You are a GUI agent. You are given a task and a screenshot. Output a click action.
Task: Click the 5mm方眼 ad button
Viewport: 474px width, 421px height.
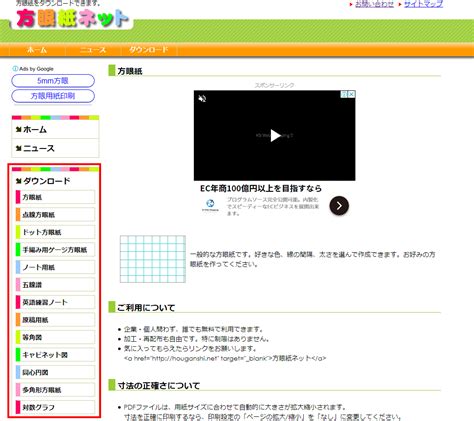(53, 81)
